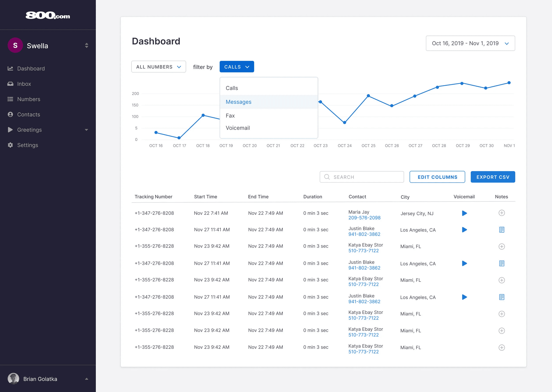Play voicemail for Maria Jay's call

tap(464, 213)
